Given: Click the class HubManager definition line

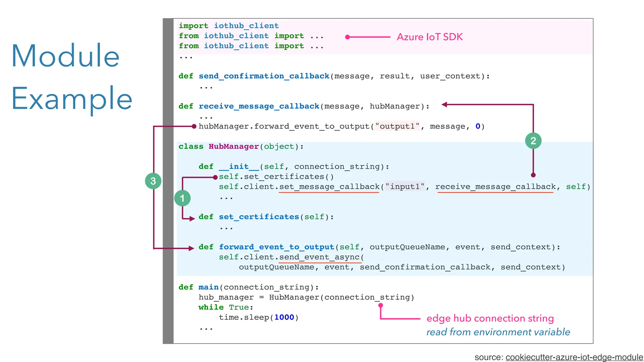Looking at the screenshot, I should pyautogui.click(x=241, y=146).
